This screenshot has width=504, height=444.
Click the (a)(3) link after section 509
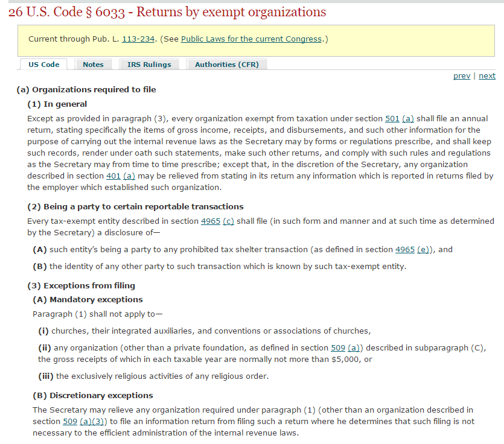[92, 422]
